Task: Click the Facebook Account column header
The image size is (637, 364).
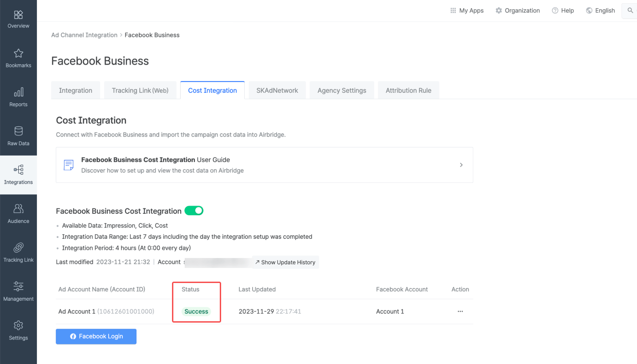Action: [402, 289]
